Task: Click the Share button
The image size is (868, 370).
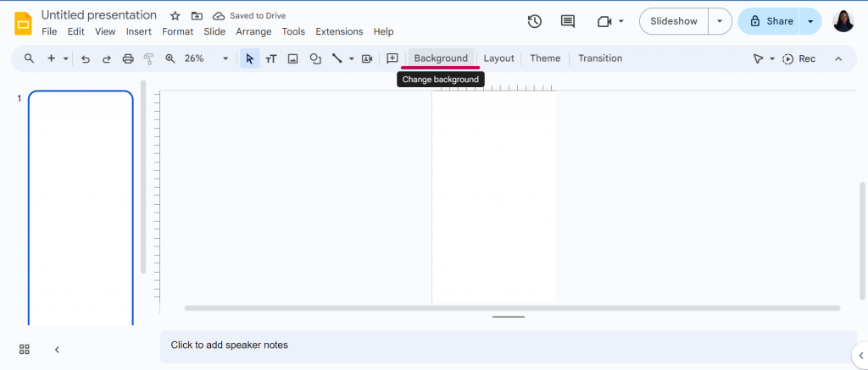Action: [x=770, y=21]
